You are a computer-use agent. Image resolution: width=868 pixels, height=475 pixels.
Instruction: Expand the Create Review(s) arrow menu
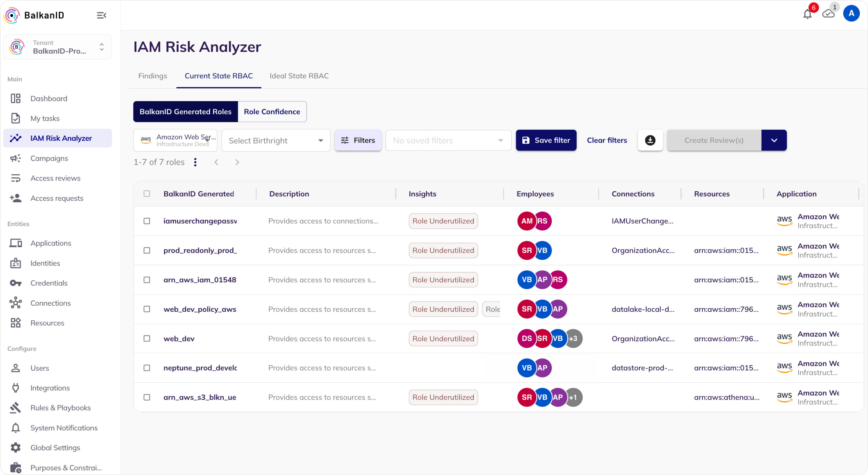click(774, 140)
